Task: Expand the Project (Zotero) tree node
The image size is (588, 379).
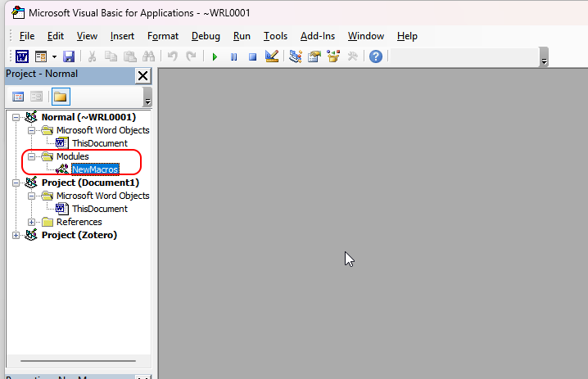Action: tap(17, 235)
